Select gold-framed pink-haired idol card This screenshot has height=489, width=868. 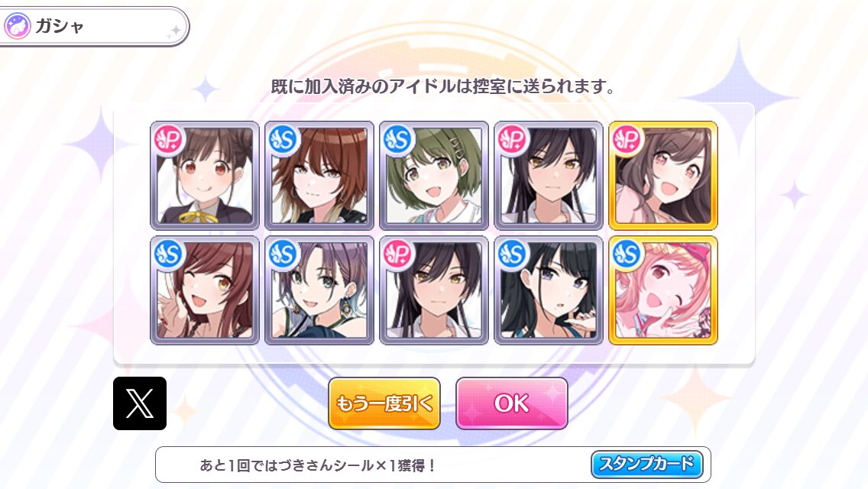click(x=663, y=290)
